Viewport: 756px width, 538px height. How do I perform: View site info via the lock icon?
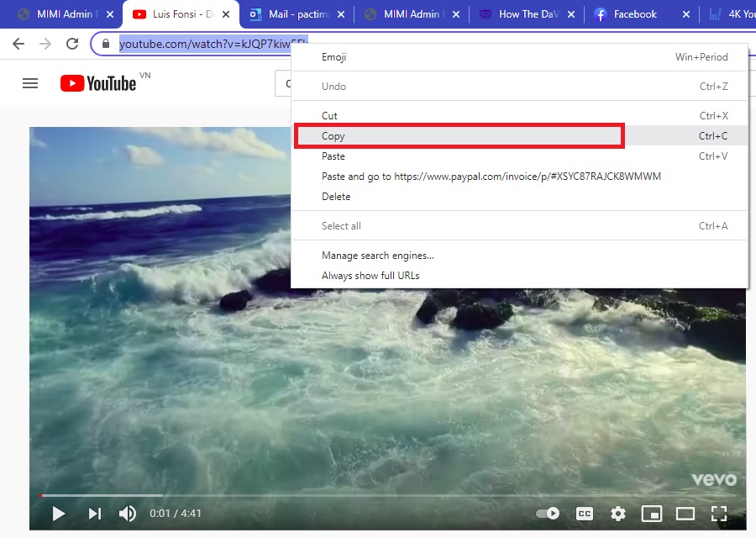[104, 44]
